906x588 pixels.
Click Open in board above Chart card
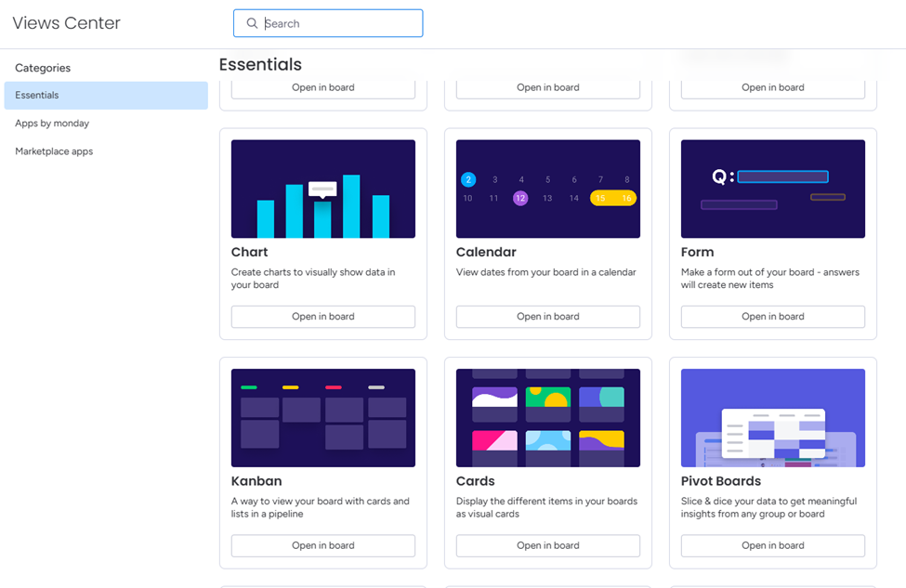pyautogui.click(x=323, y=88)
